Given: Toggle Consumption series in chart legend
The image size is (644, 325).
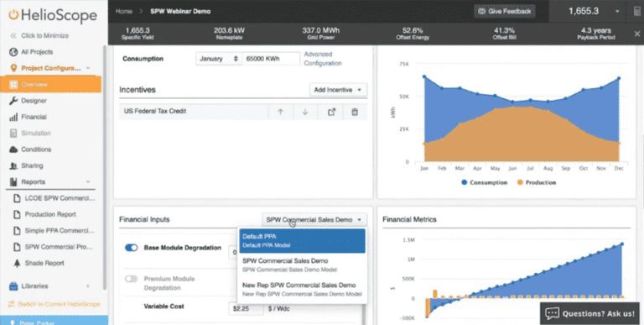Looking at the screenshot, I should 484,183.
